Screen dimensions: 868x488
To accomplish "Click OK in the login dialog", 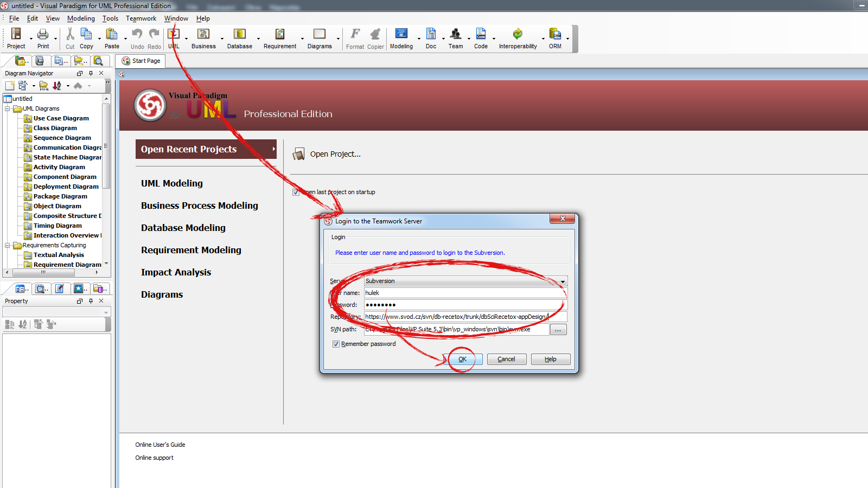I will tap(462, 359).
